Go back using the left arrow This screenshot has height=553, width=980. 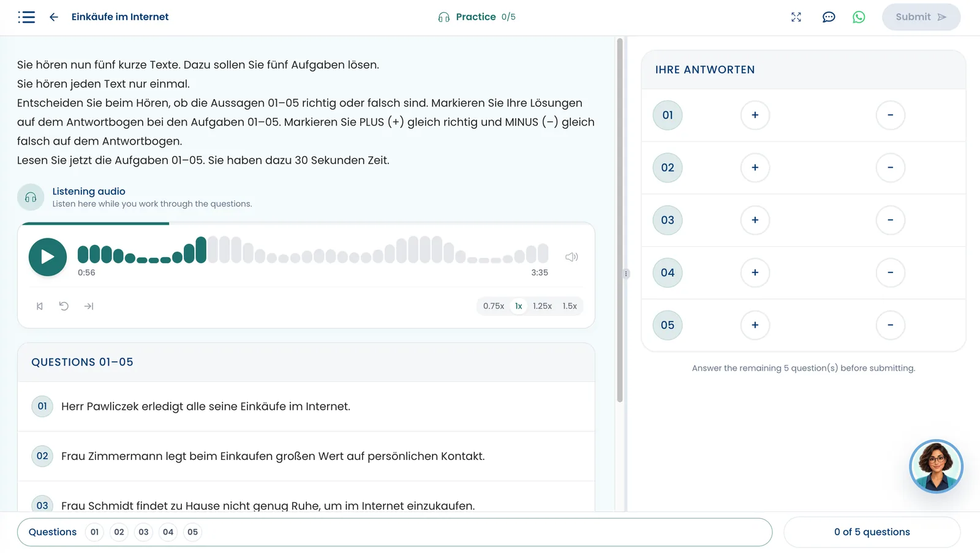(54, 17)
